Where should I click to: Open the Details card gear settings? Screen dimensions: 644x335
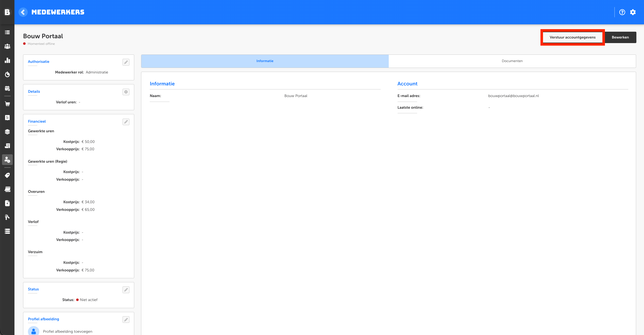126,92
